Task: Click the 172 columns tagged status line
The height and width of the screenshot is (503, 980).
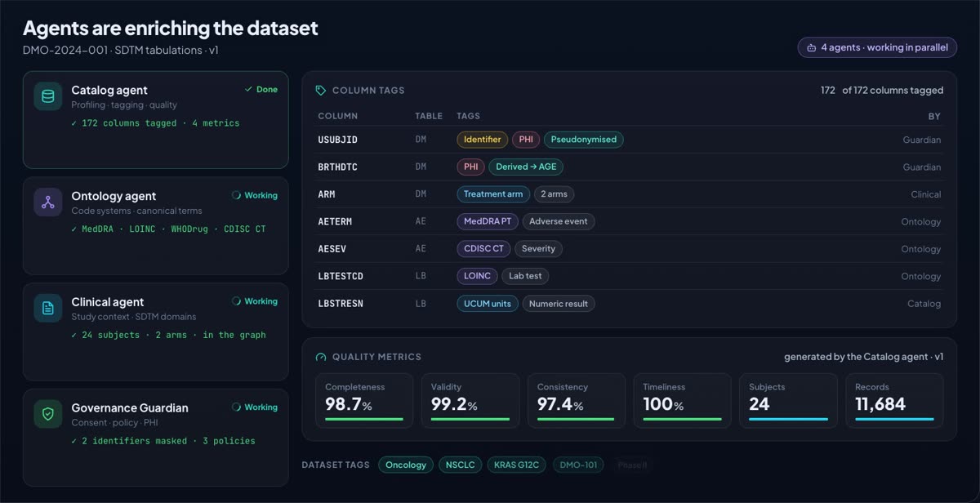Action: [155, 123]
